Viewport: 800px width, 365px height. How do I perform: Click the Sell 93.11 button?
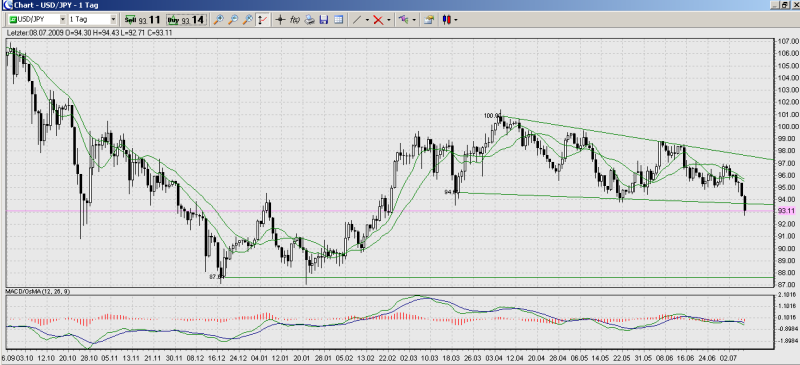click(143, 20)
